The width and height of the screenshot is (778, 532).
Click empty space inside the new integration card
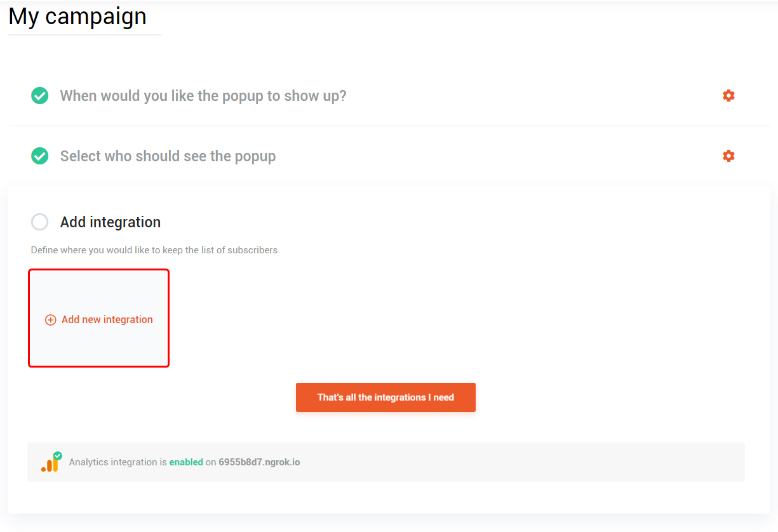(98, 289)
